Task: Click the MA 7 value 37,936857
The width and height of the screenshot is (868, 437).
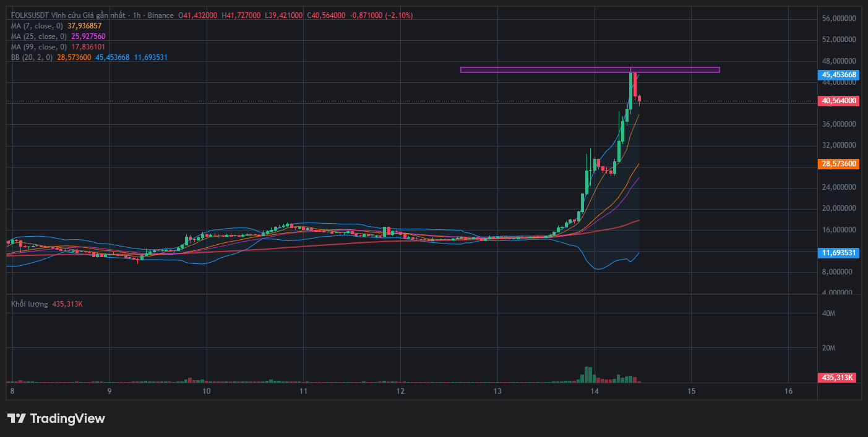Action: (x=85, y=26)
